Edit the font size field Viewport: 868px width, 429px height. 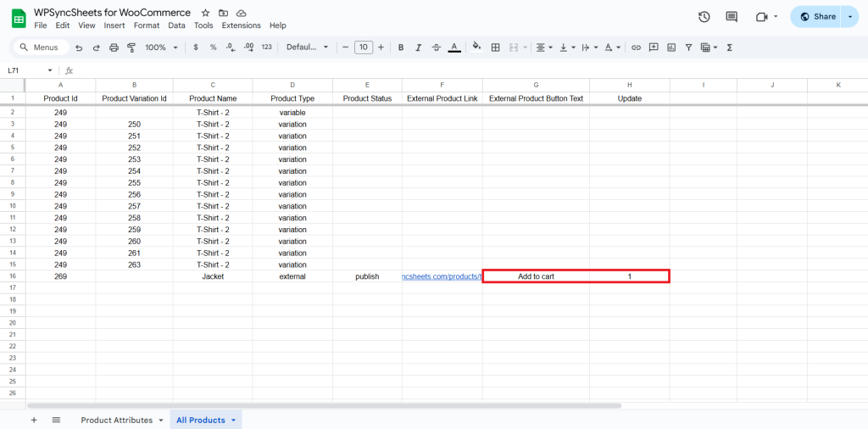(363, 47)
